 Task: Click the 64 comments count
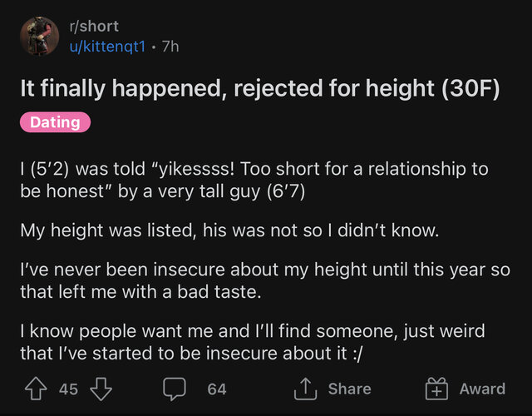pyautogui.click(x=217, y=389)
